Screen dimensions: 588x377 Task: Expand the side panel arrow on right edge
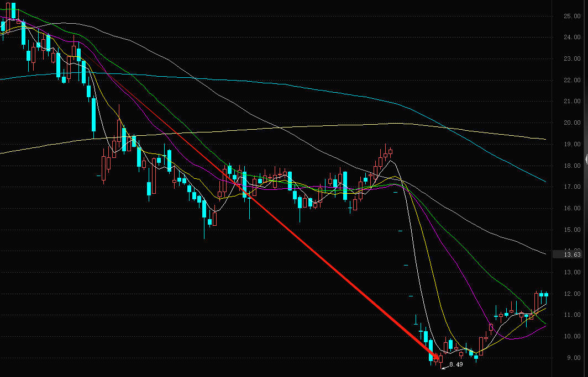tap(586, 159)
